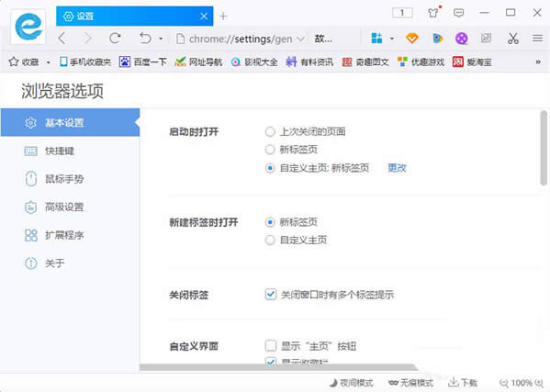Show more bookmarks with the chevron
Viewport: 550px width, 392px height.
pyautogui.click(x=538, y=62)
